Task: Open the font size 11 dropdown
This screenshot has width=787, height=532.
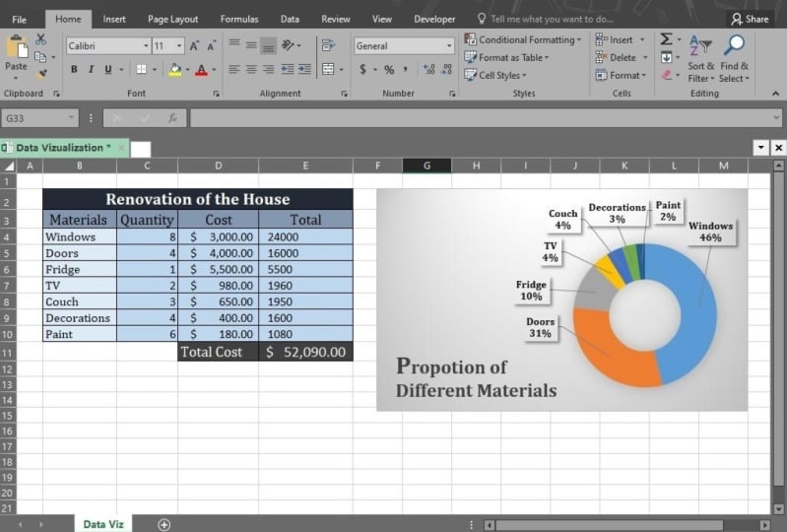Action: click(x=179, y=46)
